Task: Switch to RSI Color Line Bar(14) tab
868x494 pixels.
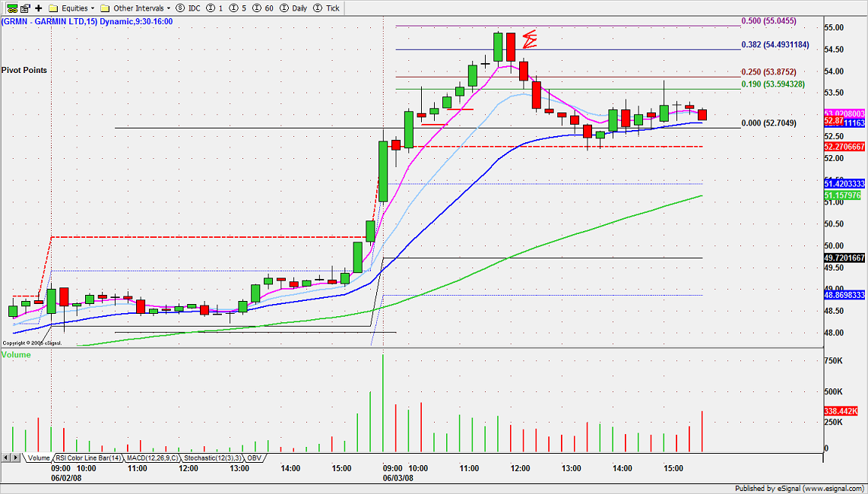Action: click(x=88, y=458)
